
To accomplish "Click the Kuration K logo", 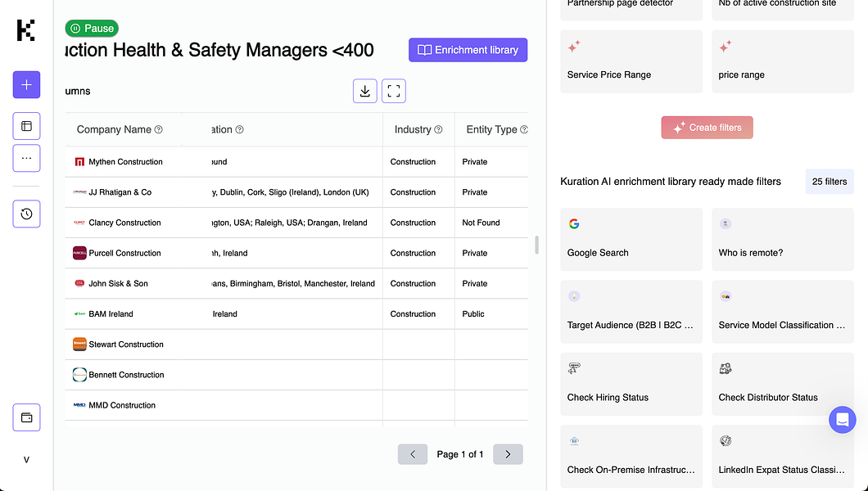I will [x=26, y=30].
